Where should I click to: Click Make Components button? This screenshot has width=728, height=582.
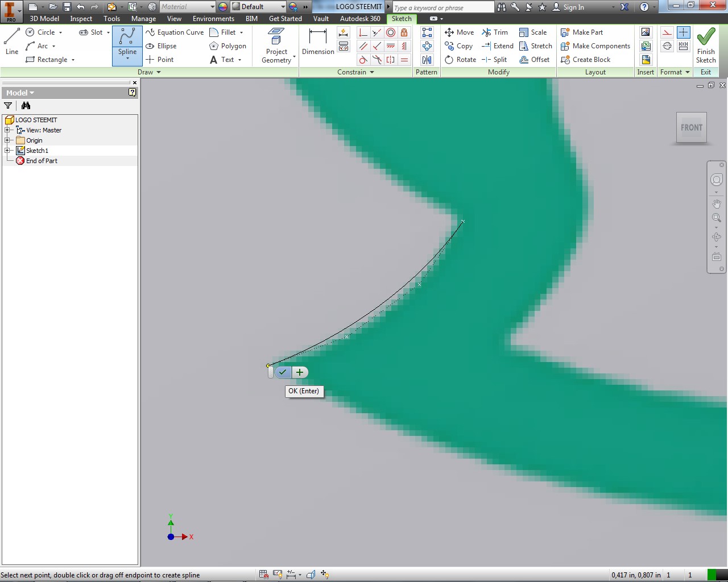[x=595, y=46]
